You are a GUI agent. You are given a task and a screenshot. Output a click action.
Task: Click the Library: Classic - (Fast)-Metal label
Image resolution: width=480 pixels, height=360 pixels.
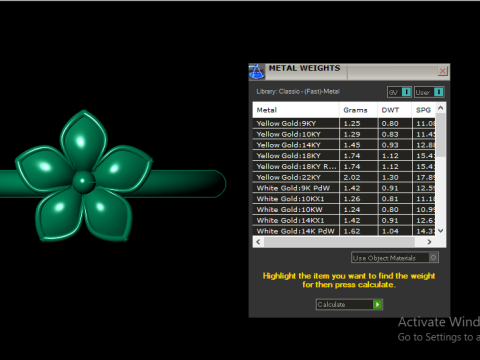[298, 92]
